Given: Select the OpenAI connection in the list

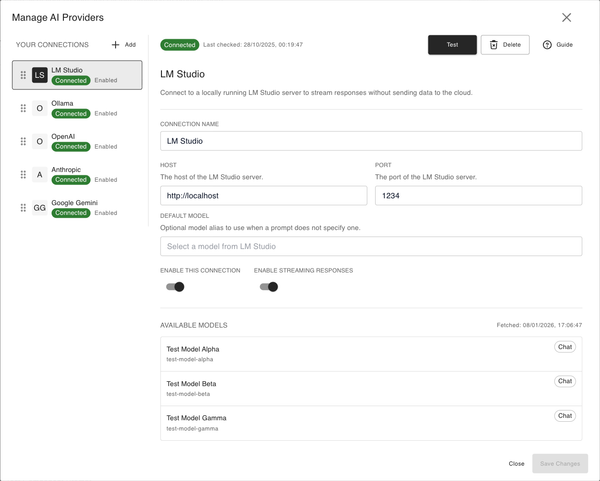Looking at the screenshot, I should click(77, 141).
